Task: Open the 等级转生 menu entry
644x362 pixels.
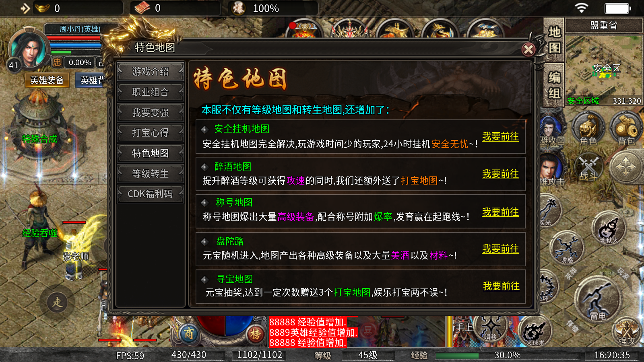Action: 151,174
